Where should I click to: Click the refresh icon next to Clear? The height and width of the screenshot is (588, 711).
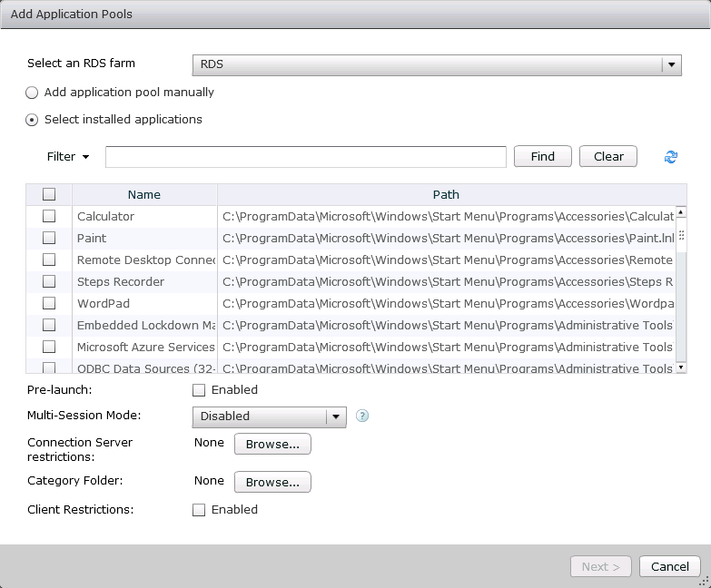[671, 157]
